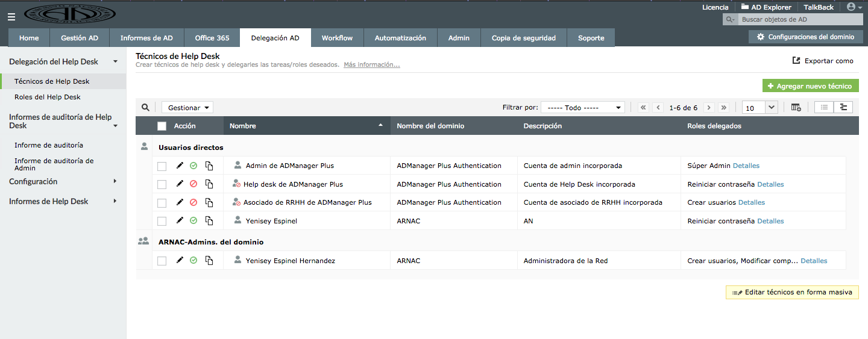
Task: Click green status icon for Yenisey Espinel Hernandez
Action: (193, 260)
